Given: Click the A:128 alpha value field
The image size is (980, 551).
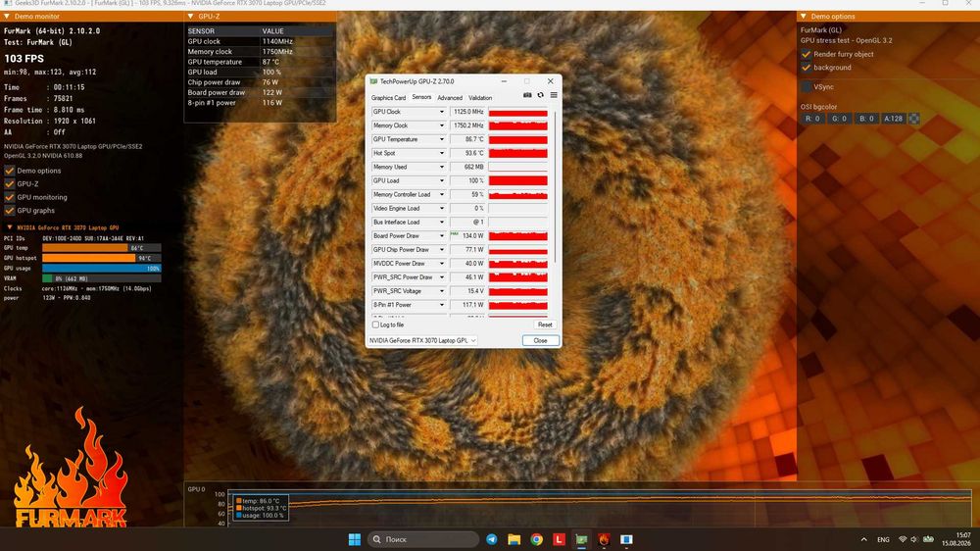Looking at the screenshot, I should pyautogui.click(x=893, y=119).
